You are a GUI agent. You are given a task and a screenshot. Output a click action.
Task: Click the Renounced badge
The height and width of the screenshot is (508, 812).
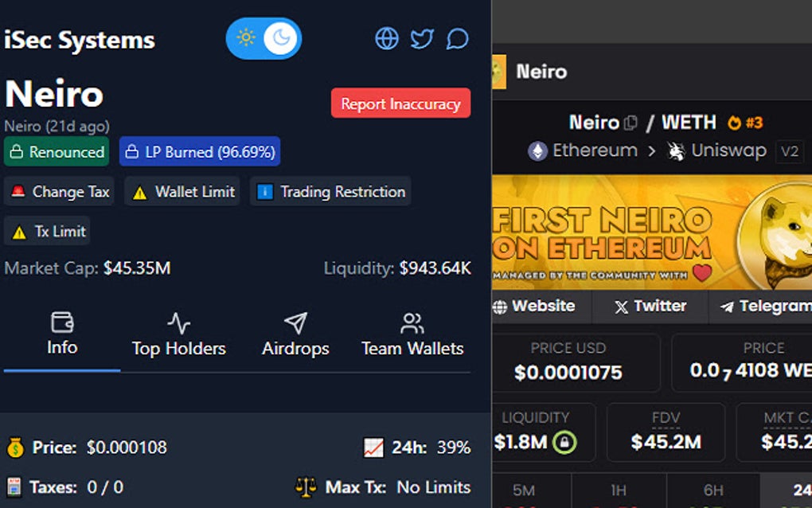pos(57,152)
